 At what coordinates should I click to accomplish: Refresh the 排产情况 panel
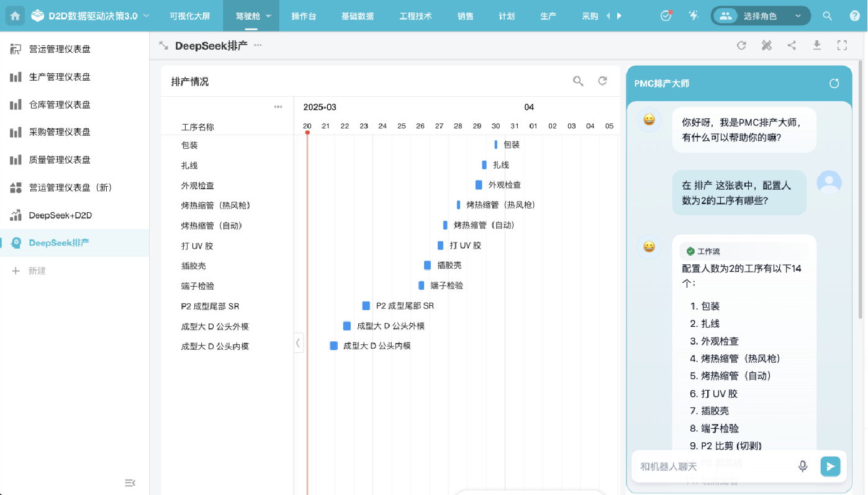(602, 81)
